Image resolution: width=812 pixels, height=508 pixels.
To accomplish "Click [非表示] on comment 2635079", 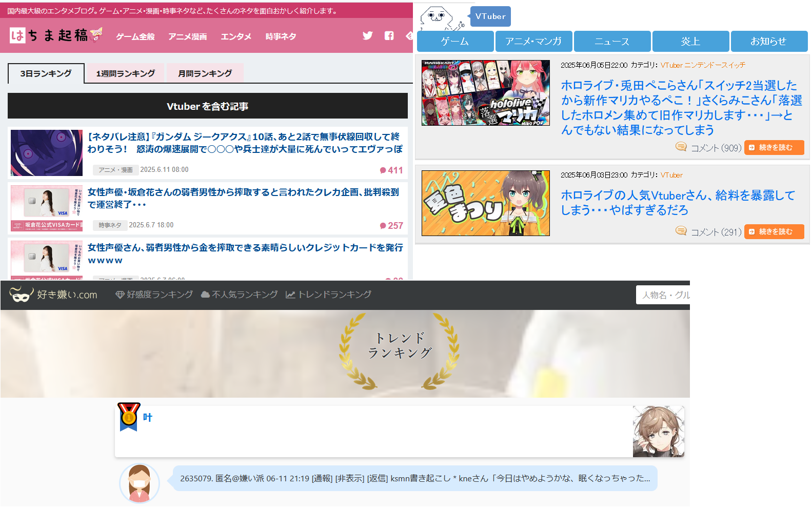I will 349,478.
